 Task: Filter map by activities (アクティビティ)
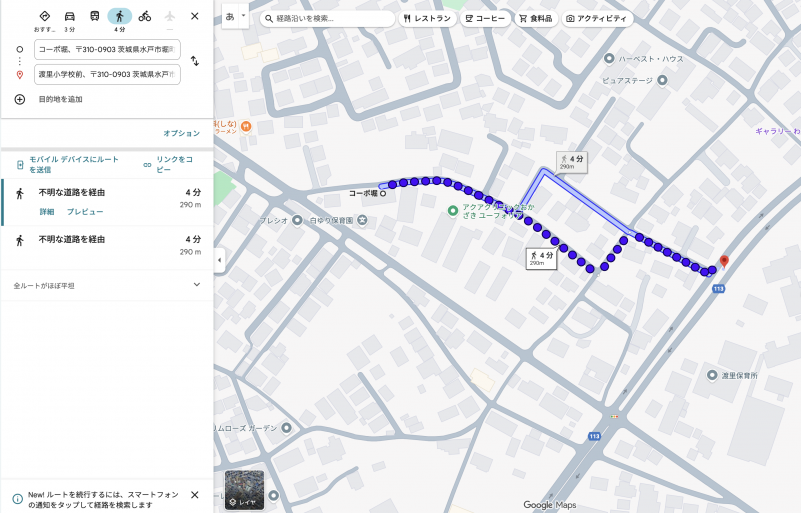point(598,19)
